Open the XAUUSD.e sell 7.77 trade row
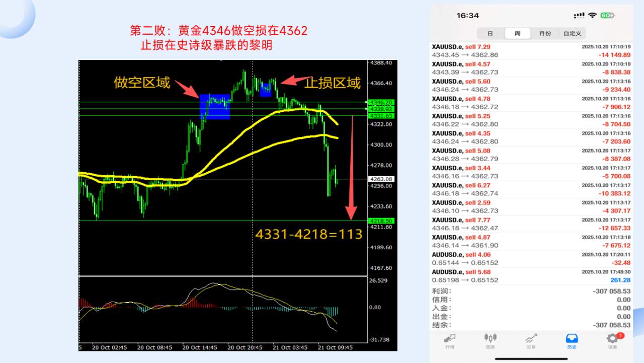 [531, 225]
